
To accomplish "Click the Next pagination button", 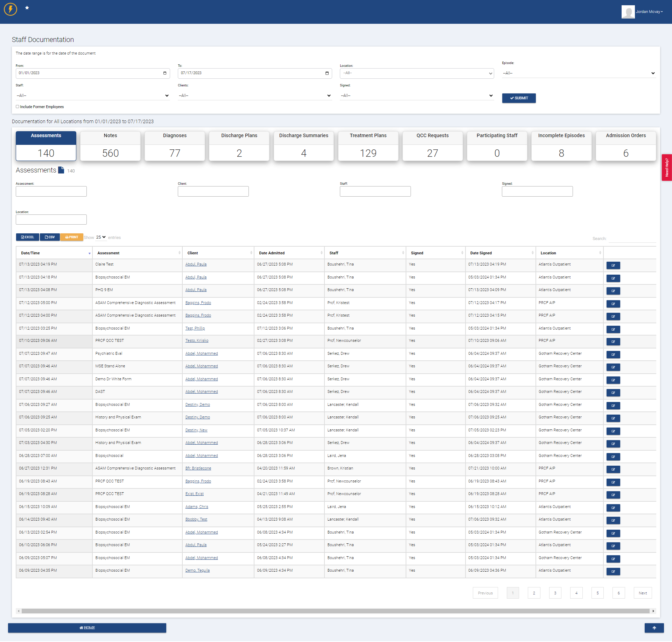I will click(643, 593).
